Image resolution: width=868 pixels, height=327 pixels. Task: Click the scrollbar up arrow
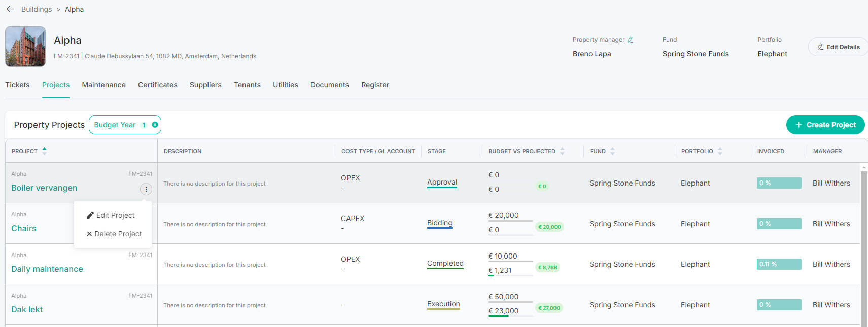click(864, 167)
